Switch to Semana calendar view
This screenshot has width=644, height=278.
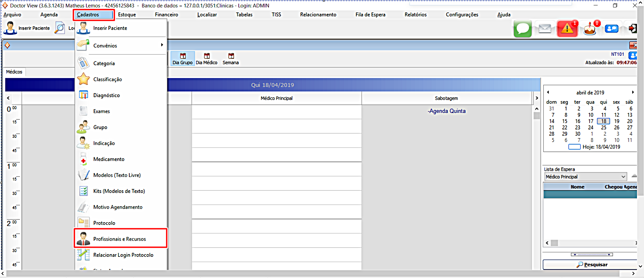[x=231, y=59]
